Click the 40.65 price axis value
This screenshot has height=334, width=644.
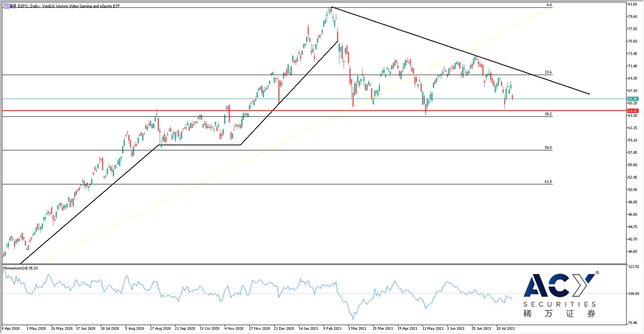[633, 251]
